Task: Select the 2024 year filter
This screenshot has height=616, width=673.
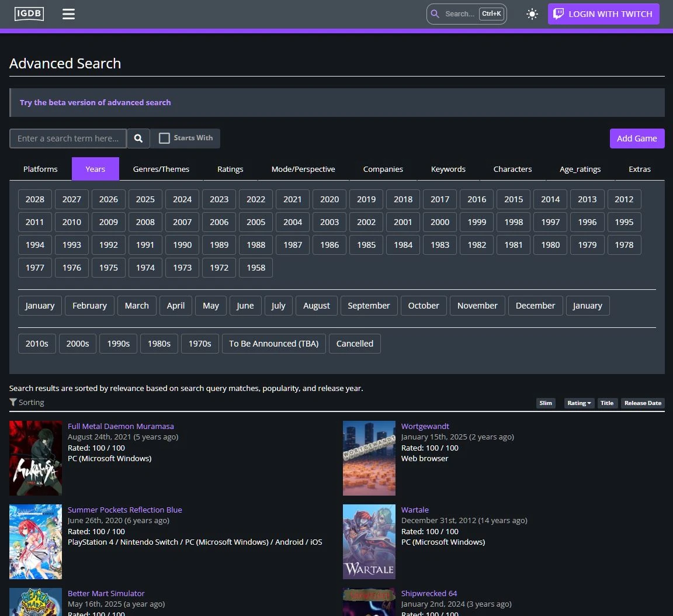Action: (x=182, y=199)
